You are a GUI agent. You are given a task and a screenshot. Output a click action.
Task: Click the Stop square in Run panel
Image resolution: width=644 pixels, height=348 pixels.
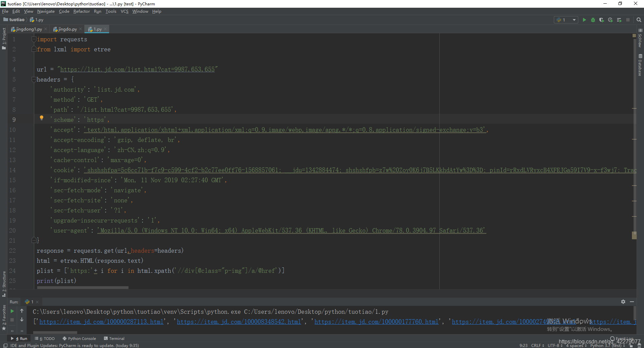click(x=12, y=320)
